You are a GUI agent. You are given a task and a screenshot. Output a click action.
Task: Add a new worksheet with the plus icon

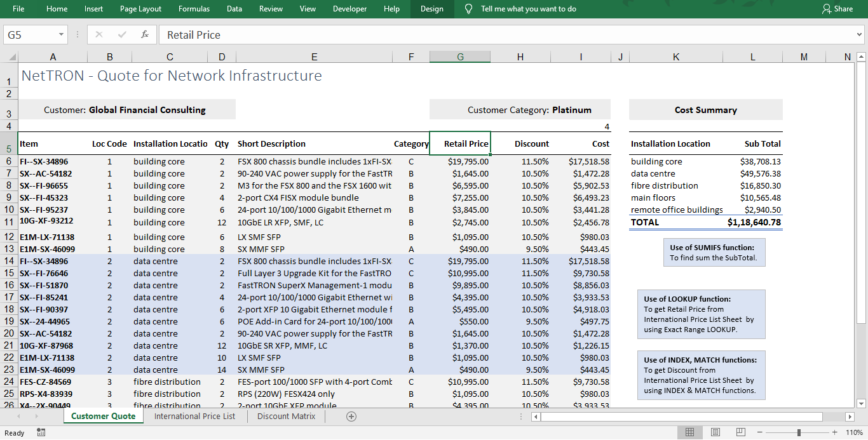click(351, 416)
